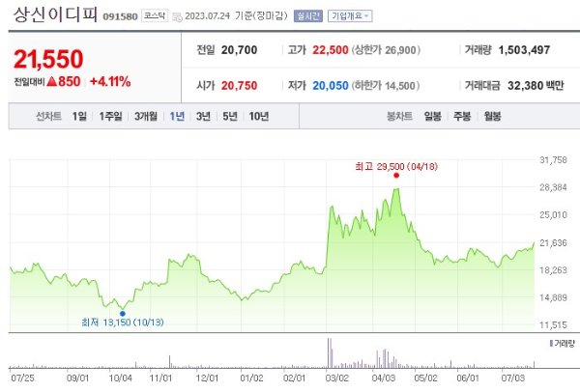Click the 01/02 date axis label

click(x=251, y=378)
